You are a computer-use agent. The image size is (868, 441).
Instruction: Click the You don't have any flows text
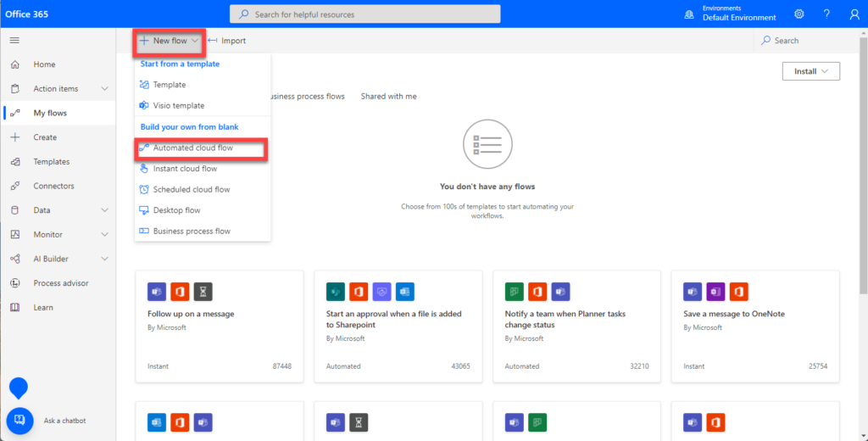487,187
